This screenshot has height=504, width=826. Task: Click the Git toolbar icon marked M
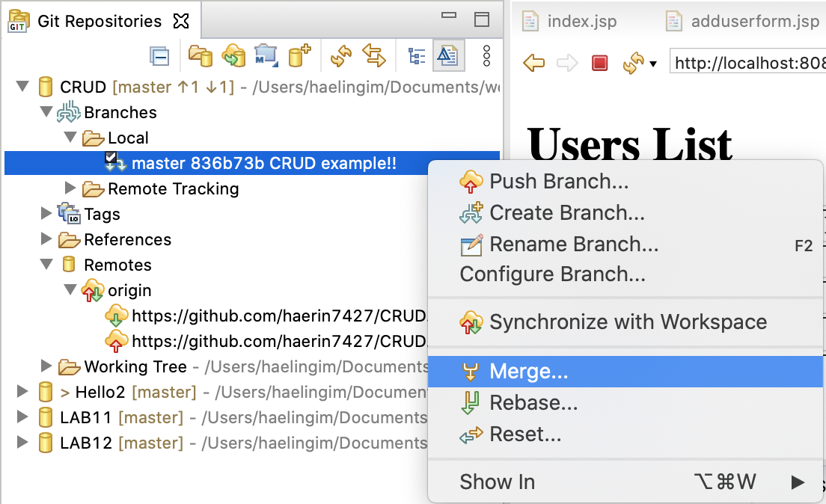point(266,56)
